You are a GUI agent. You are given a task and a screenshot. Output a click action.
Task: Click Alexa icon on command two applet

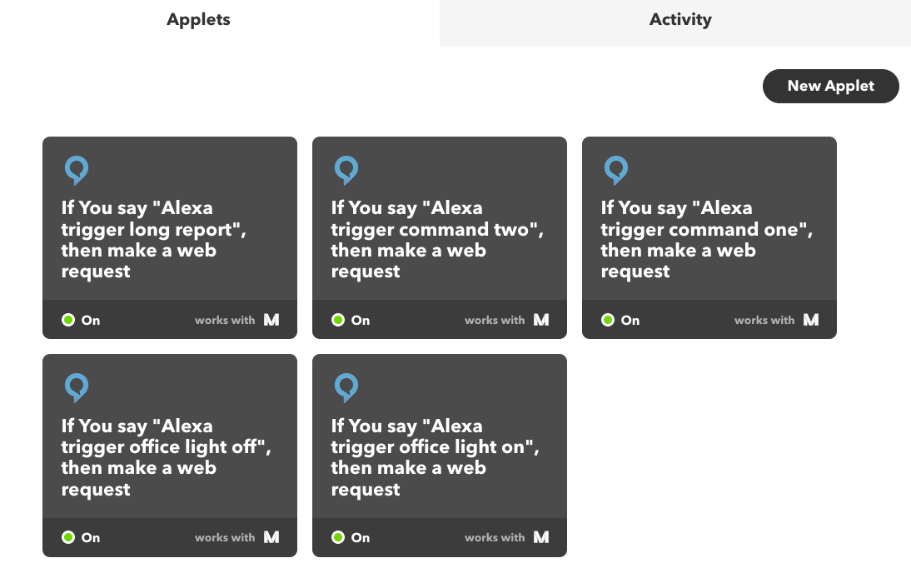click(346, 170)
